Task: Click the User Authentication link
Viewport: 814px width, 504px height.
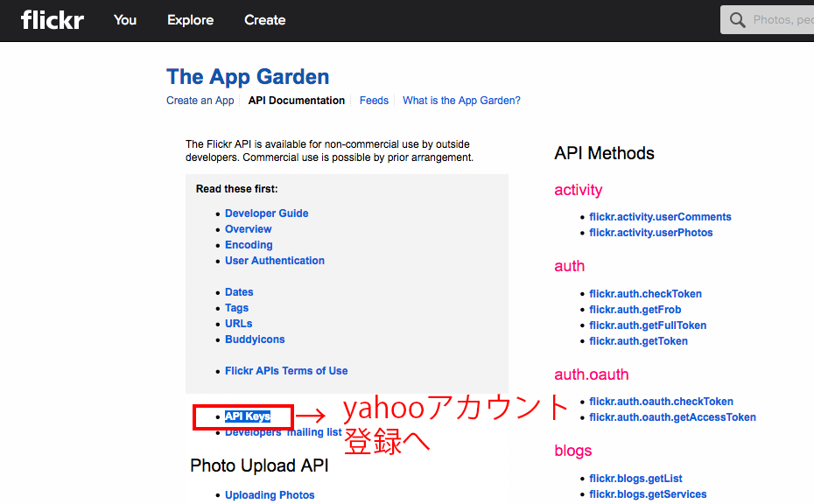Action: pyautogui.click(x=274, y=260)
